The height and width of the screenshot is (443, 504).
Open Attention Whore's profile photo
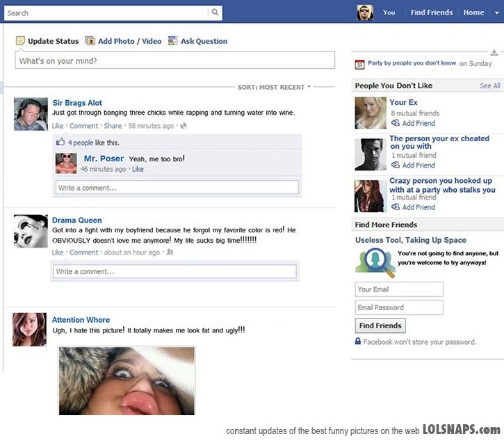pos(30,329)
